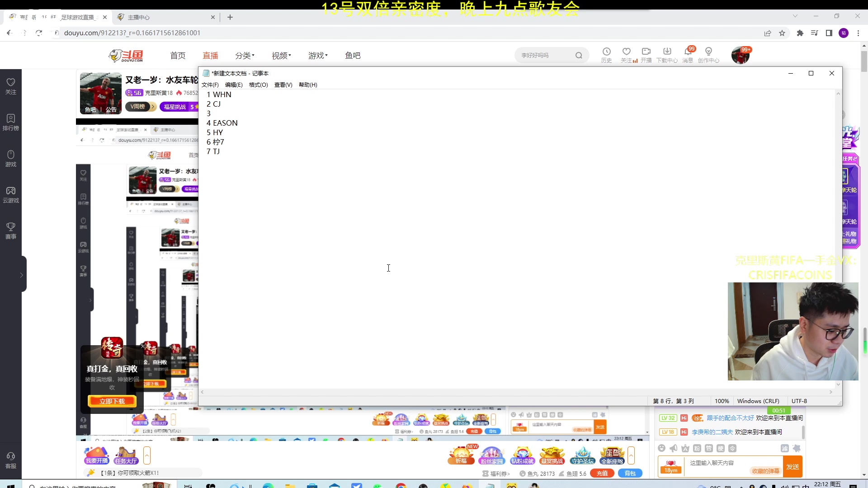The height and width of the screenshot is (488, 868).
Task: Click the 创作中心 lightbulb icon
Action: tap(708, 52)
